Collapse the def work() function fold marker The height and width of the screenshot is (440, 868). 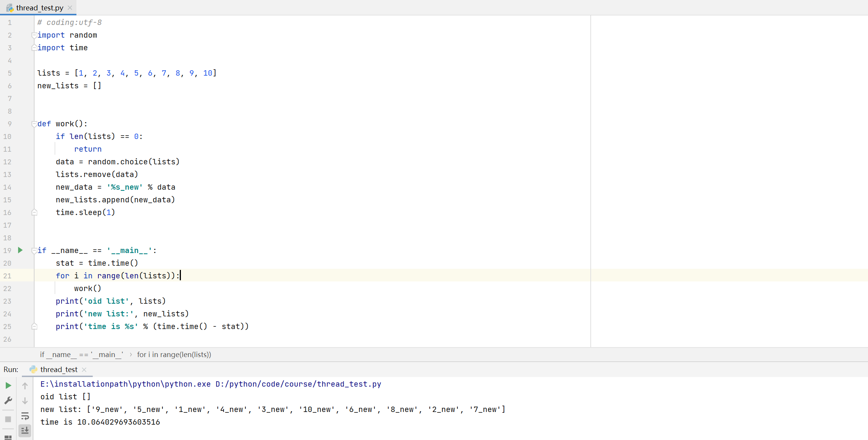click(x=34, y=124)
